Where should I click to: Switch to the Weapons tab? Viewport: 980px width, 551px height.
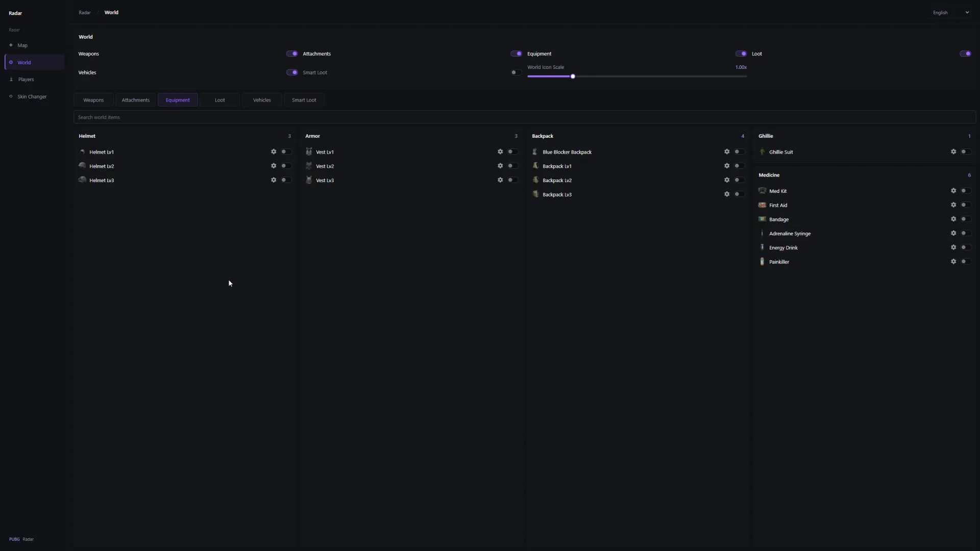tap(93, 100)
